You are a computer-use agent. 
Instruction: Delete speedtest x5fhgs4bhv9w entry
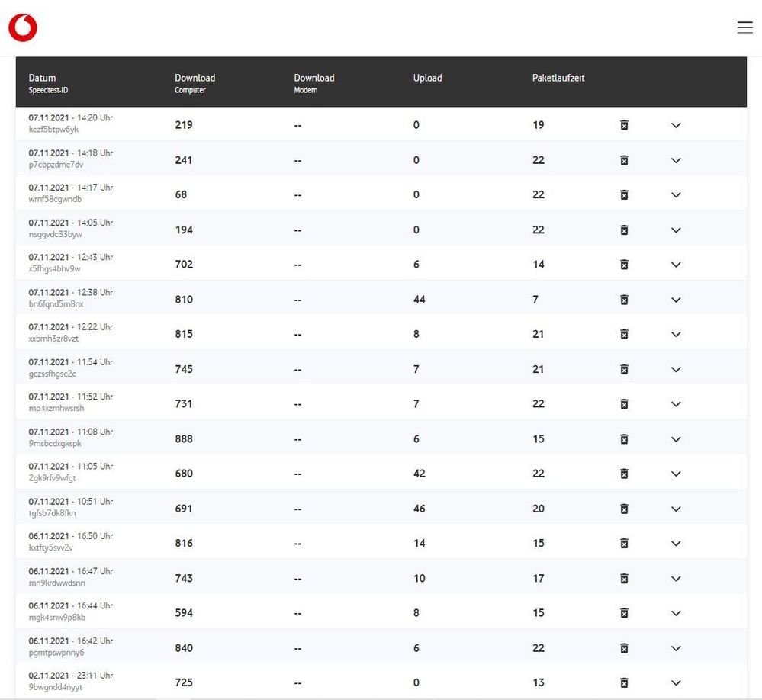pos(625,265)
